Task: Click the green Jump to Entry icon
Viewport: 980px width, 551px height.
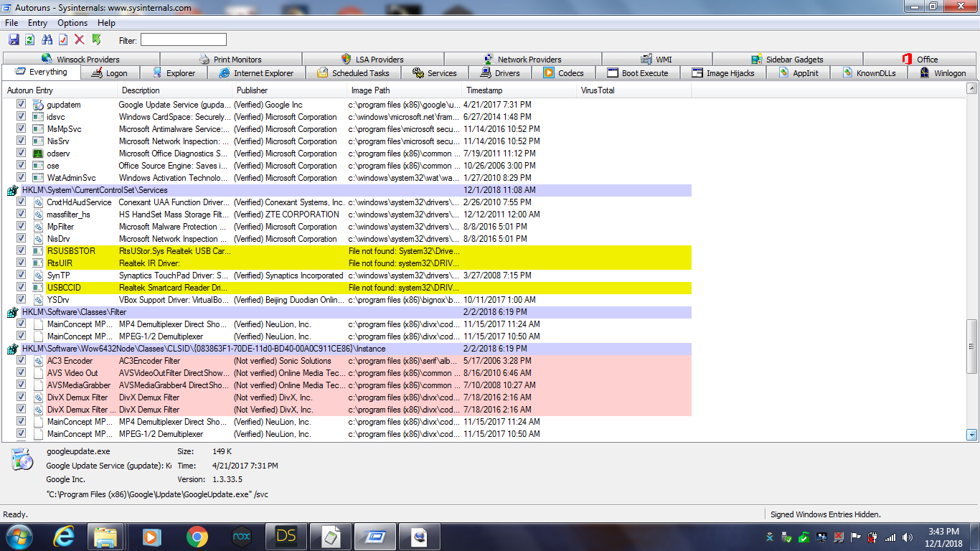Action: (96, 39)
